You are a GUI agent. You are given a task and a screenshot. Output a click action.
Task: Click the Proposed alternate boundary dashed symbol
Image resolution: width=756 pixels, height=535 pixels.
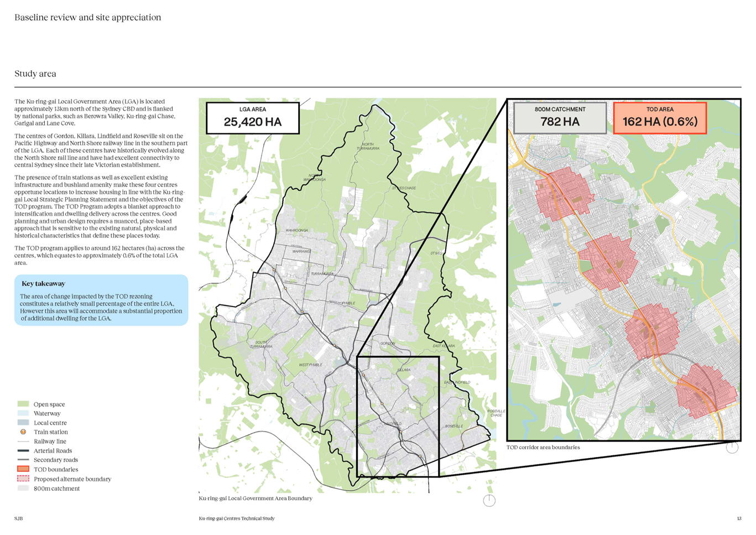pyautogui.click(x=23, y=479)
